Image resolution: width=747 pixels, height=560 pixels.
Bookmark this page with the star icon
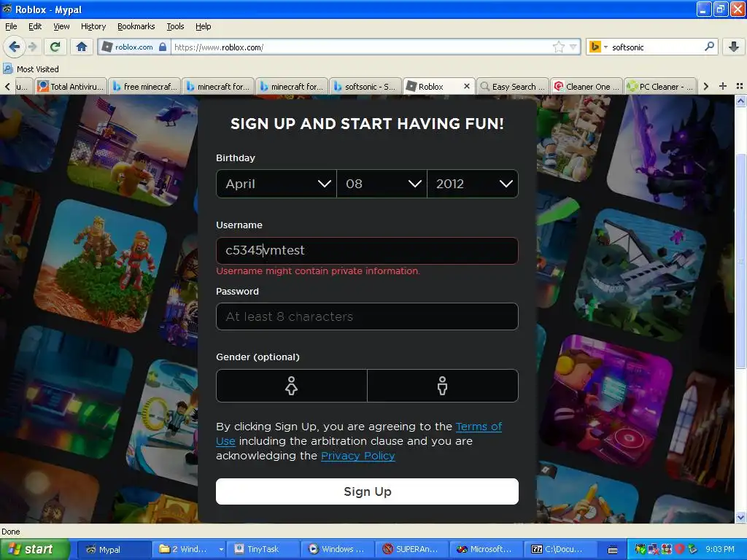coord(558,47)
